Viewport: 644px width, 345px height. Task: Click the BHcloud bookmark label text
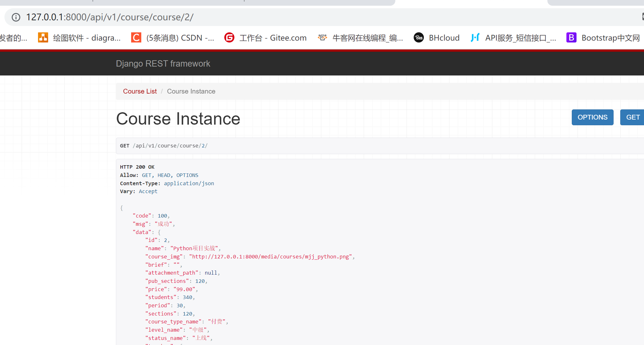click(x=444, y=38)
